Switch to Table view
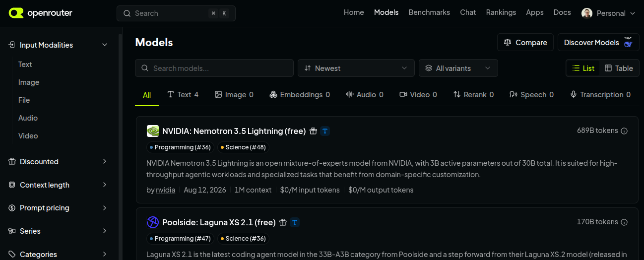Screen dimensions: 644x260 click(619, 68)
